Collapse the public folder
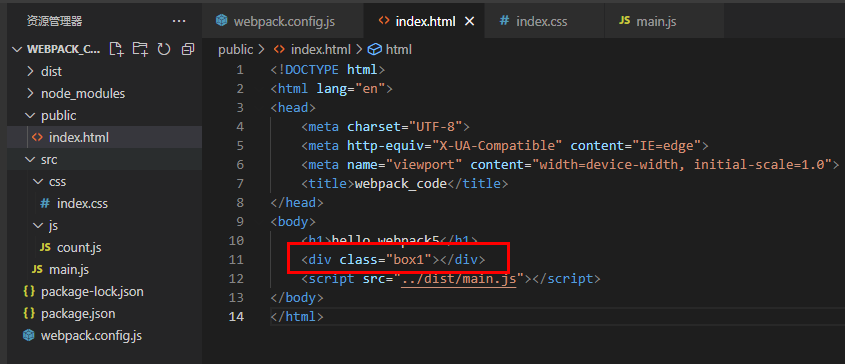The image size is (845, 364). 30,115
